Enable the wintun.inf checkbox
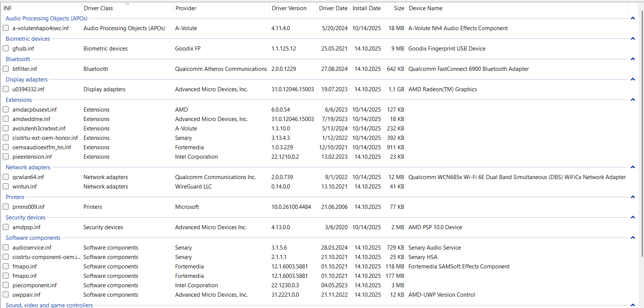 (6, 186)
